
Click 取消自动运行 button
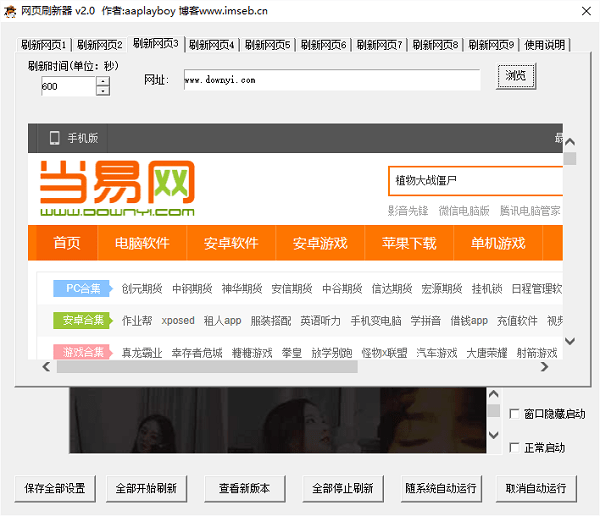coord(536,488)
